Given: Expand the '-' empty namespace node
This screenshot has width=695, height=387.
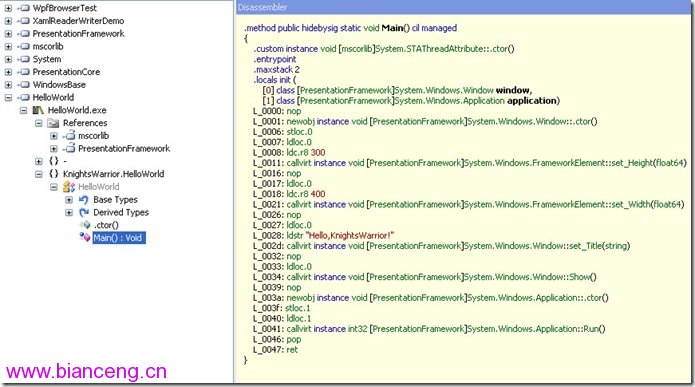Looking at the screenshot, I should pyautogui.click(x=39, y=161).
